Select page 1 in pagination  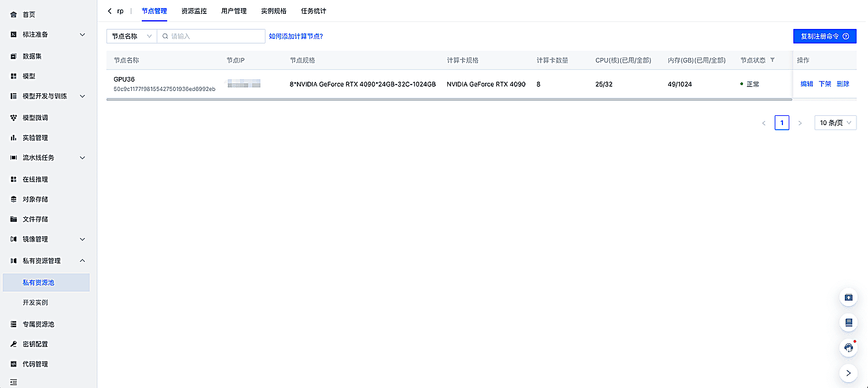click(x=782, y=123)
